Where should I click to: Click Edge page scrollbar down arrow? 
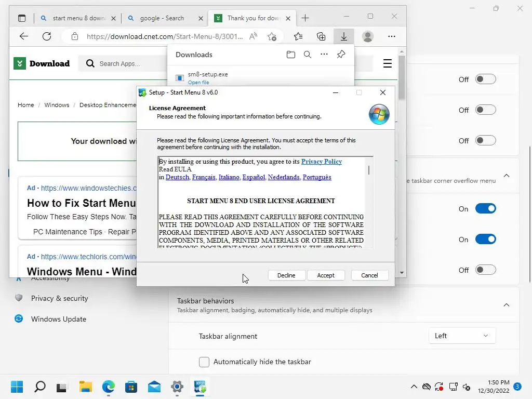(x=402, y=272)
